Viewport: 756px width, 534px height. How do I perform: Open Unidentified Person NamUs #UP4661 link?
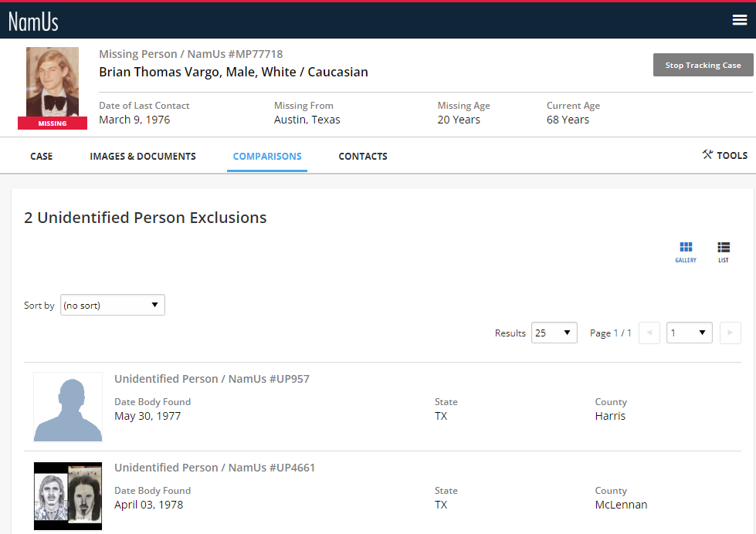click(x=215, y=468)
